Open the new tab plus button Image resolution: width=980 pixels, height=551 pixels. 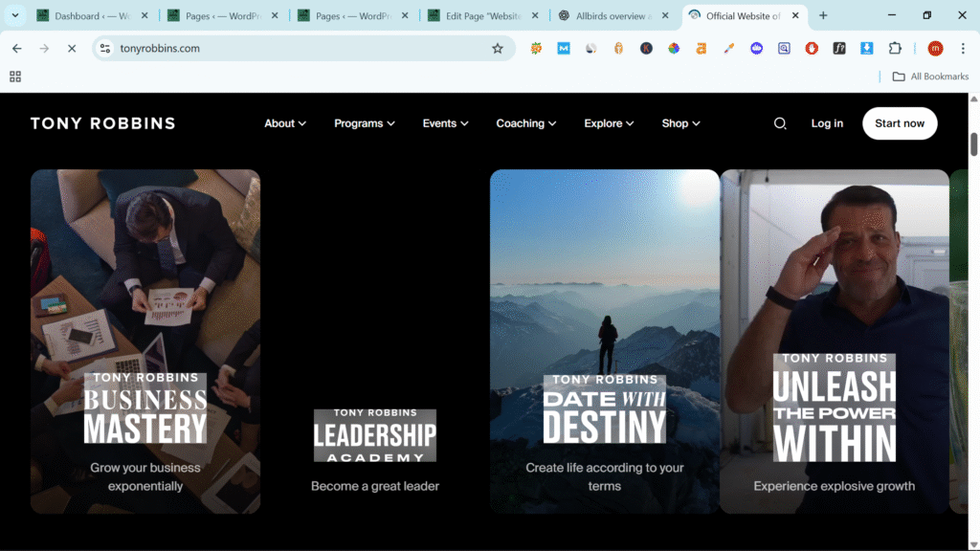tap(823, 15)
